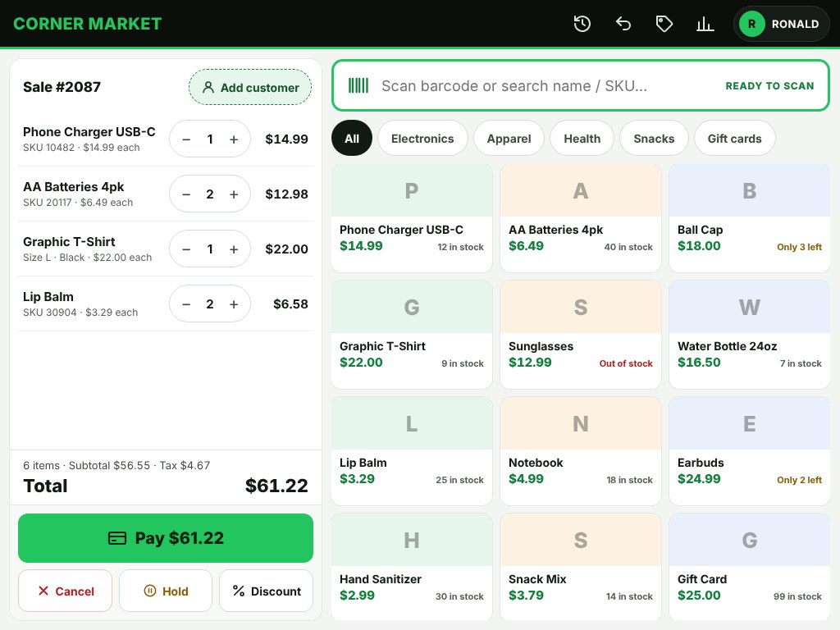Click the $12.98 line total
Screen dimensions: 840x630
pos(286,194)
